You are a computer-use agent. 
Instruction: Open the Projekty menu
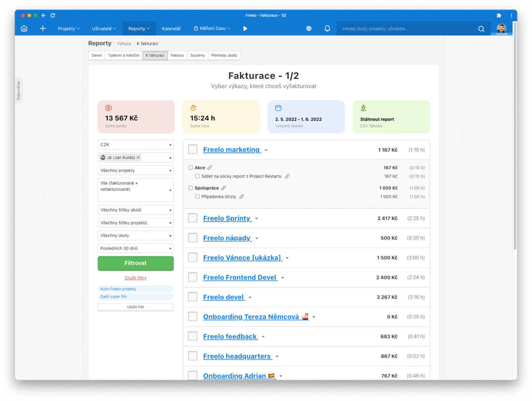(69, 29)
